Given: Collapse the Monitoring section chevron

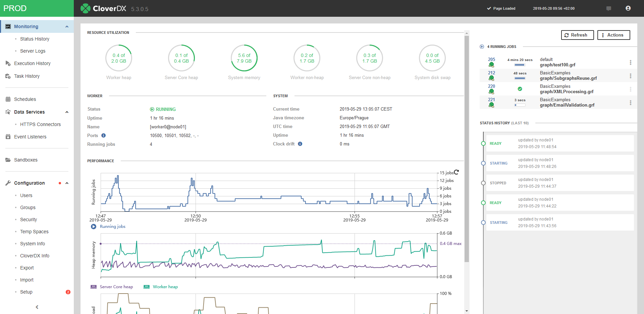Looking at the screenshot, I should coord(67,26).
